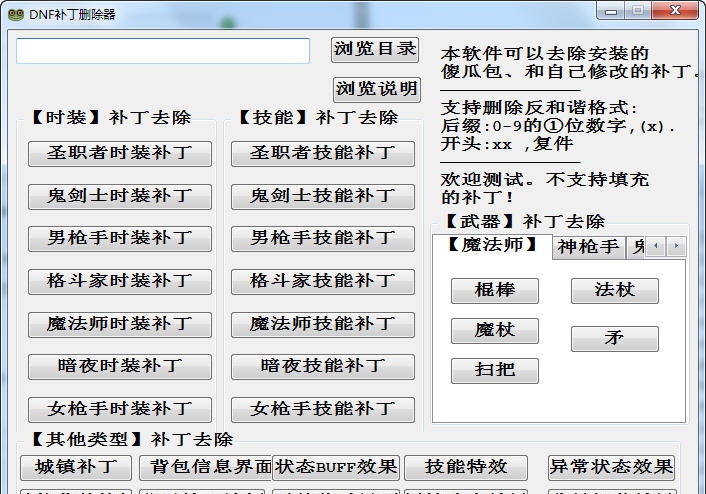
Task: Click the 法杖 weapon button
Action: [x=615, y=290]
